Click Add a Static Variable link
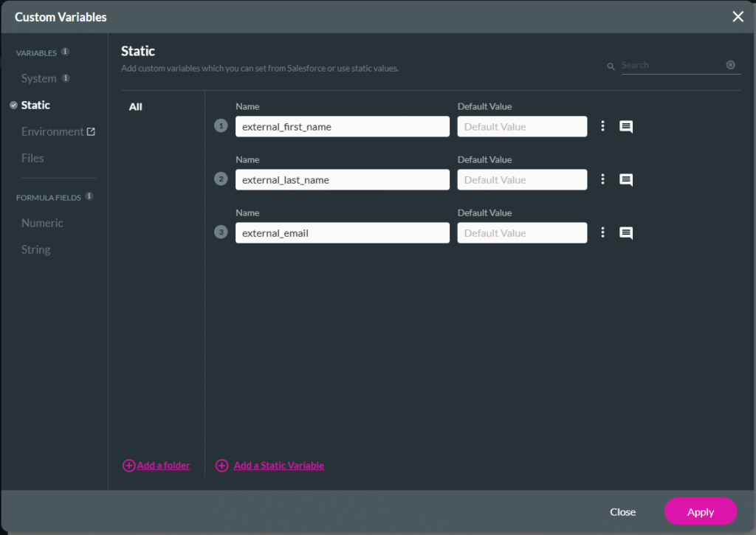This screenshot has height=535, width=756. (x=278, y=466)
